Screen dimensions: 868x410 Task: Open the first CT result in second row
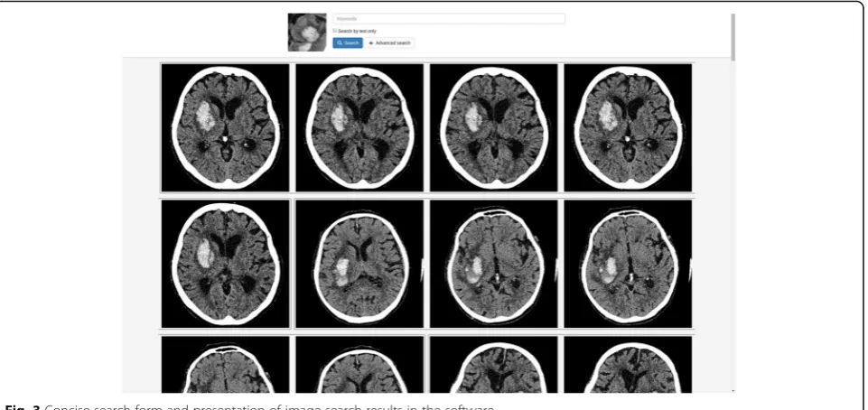tap(225, 264)
